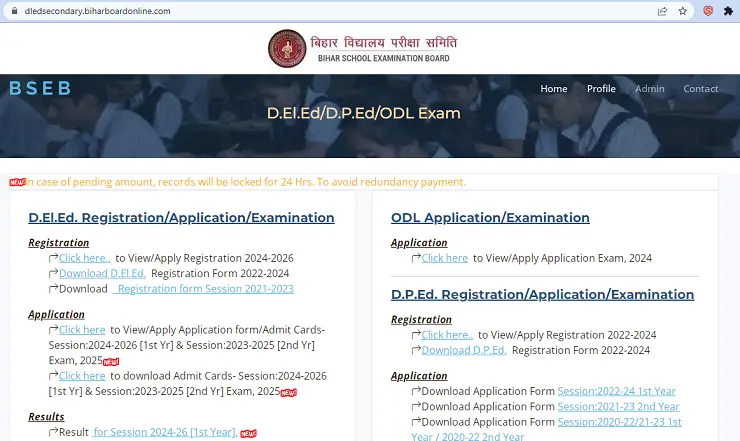
Task: Click here to download D.El.Ed. Admit Cards
Action: pyautogui.click(x=82, y=376)
